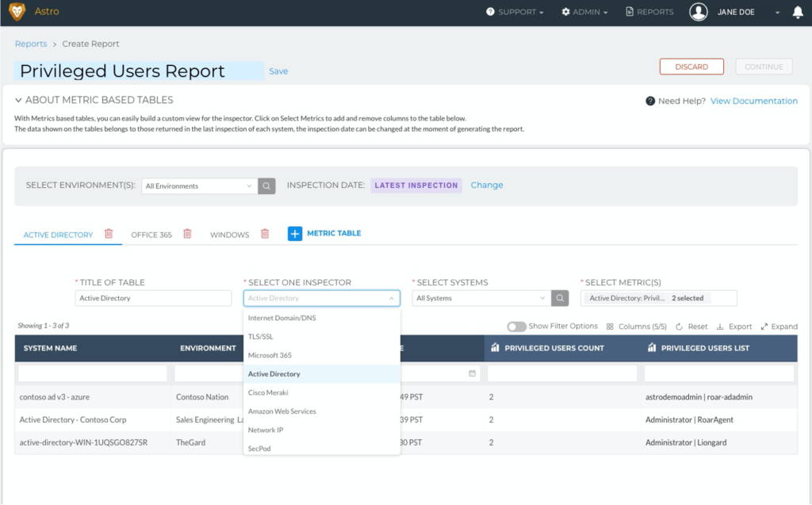Click the Privileged Users List filter input
This screenshot has width=812, height=505.
point(718,373)
